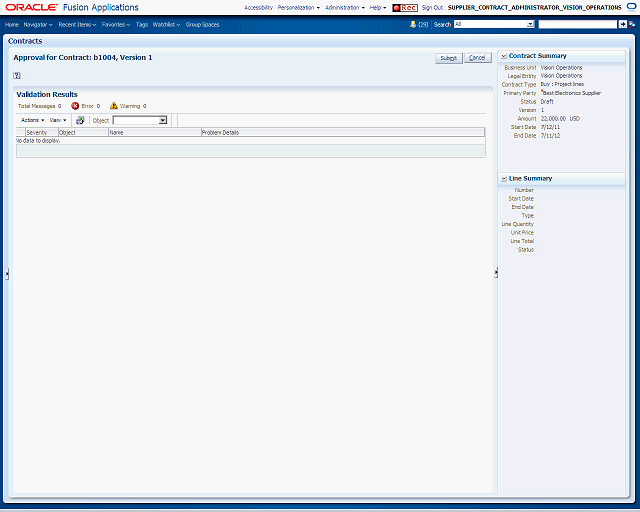Open the View menu in table toolbar
The height and width of the screenshot is (512, 640).
coord(58,120)
